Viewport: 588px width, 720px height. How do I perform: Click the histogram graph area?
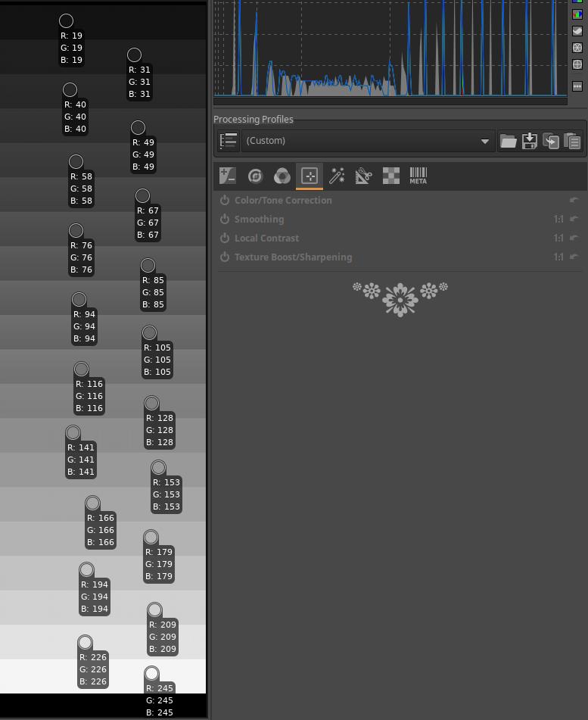[390, 49]
